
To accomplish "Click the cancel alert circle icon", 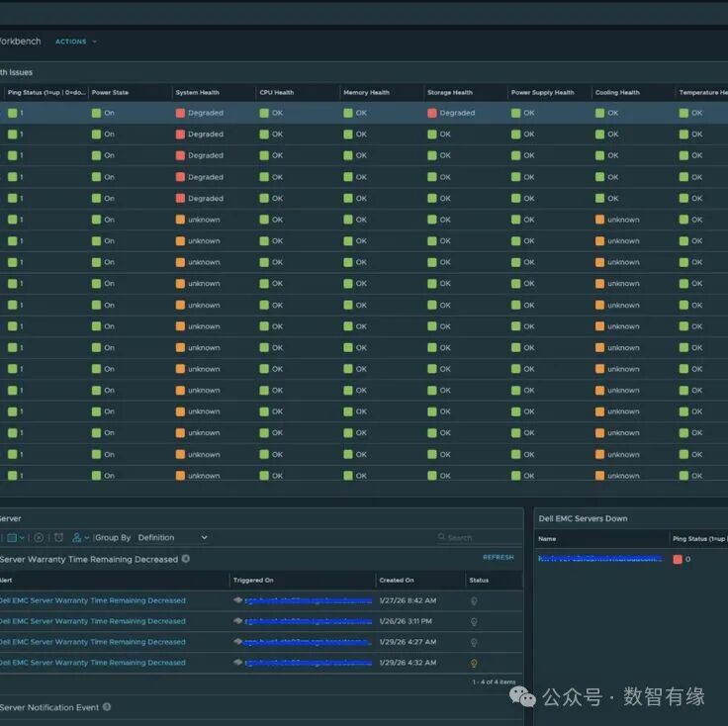I will coord(39,538).
